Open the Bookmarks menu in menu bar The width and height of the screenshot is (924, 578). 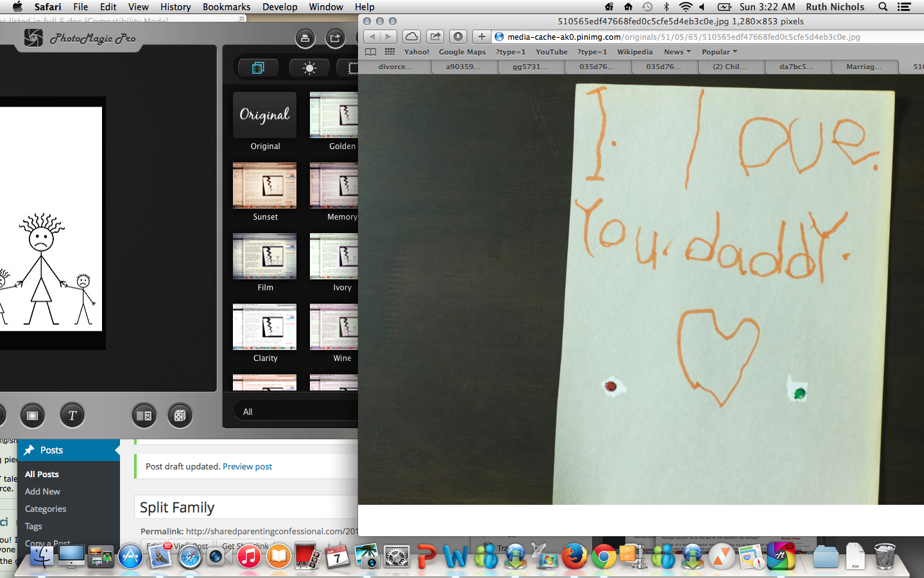[226, 7]
